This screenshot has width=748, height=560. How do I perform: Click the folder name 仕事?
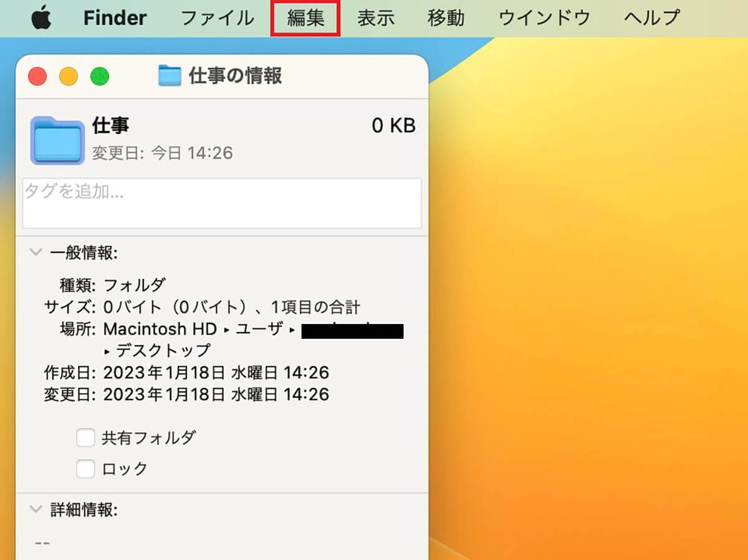pyautogui.click(x=111, y=125)
